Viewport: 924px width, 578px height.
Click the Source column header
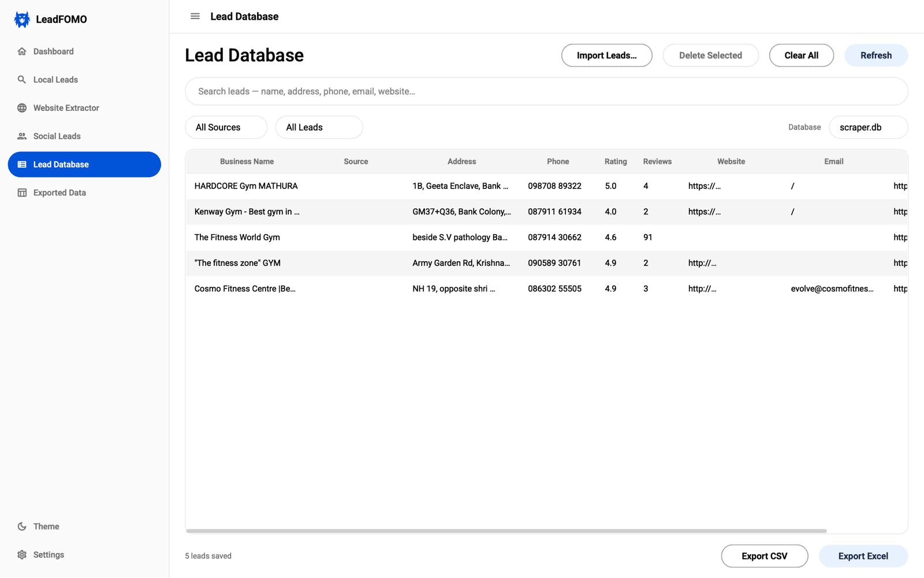point(356,162)
